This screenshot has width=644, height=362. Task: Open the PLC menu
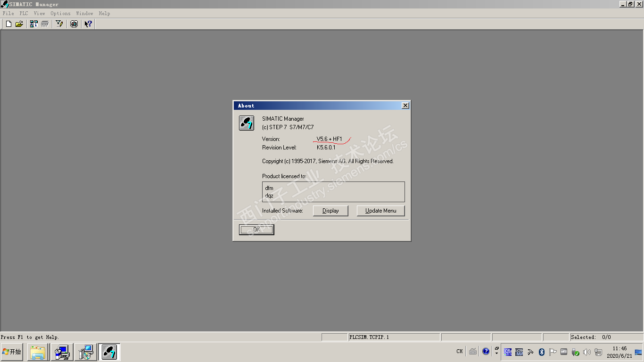pos(24,13)
